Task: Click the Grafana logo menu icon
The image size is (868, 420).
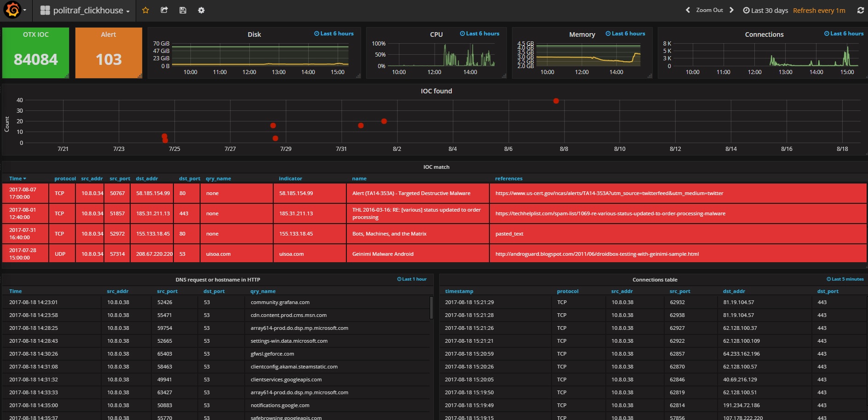Action: click(x=12, y=10)
